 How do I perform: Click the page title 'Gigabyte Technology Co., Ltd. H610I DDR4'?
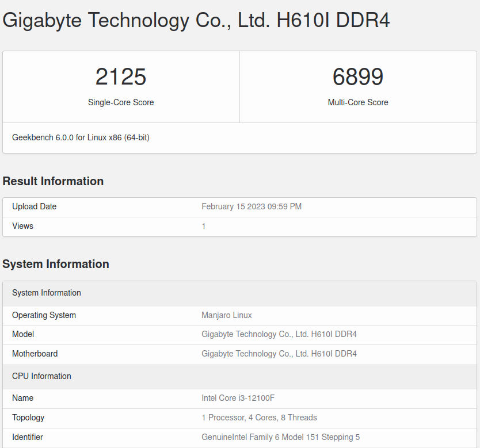point(196,21)
